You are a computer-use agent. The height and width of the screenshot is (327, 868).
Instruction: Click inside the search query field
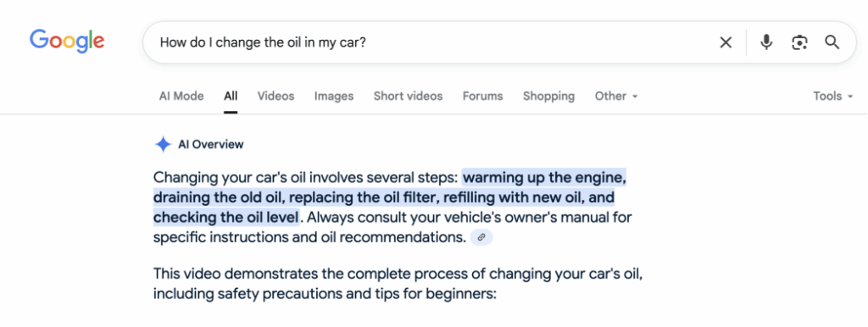(431, 42)
